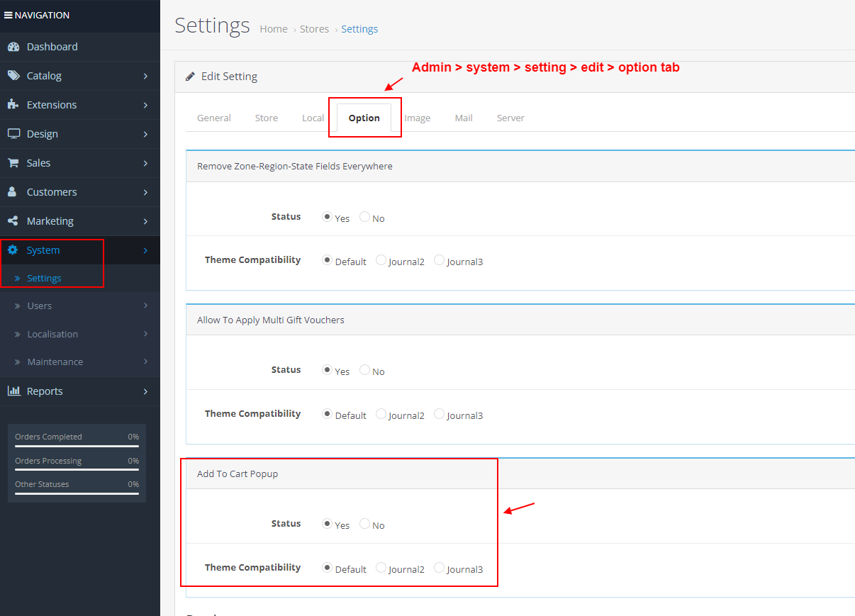Expand the System sidebar menu
Viewport: 855px width, 616px height.
click(43, 250)
